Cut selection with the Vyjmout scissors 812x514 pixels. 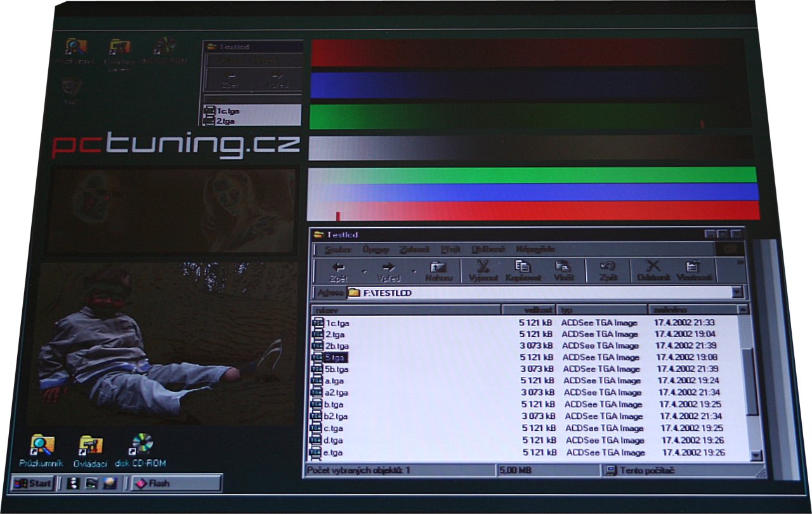[x=483, y=271]
